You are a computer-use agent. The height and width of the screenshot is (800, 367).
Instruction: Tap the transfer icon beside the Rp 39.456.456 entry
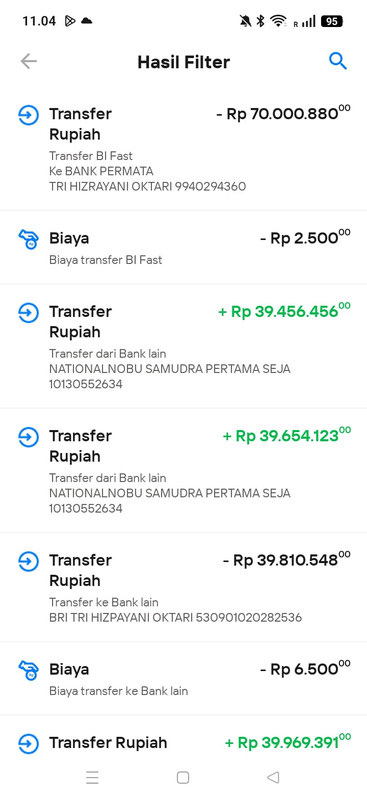29,313
